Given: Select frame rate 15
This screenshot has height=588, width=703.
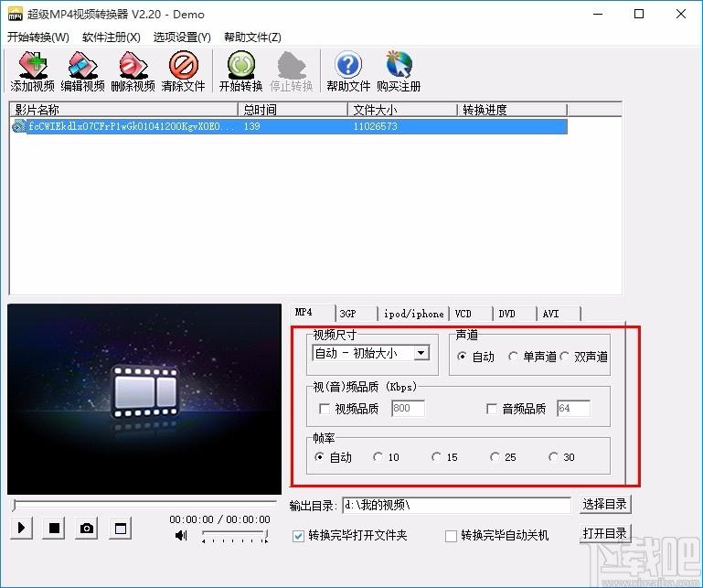Looking at the screenshot, I should point(436,457).
